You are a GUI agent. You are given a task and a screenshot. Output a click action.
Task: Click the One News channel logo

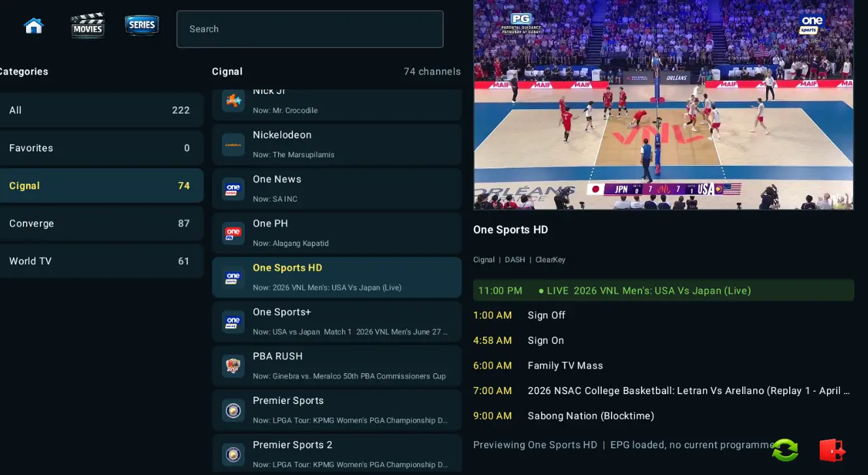point(233,189)
